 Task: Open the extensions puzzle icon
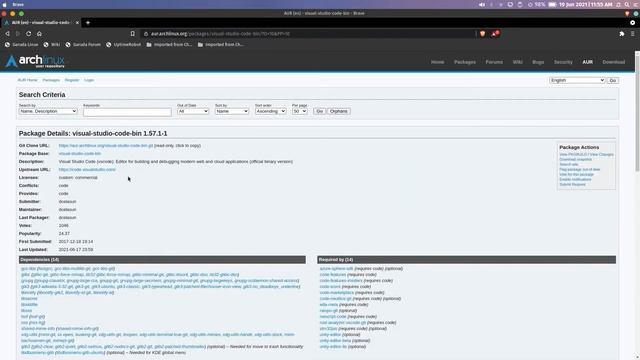click(x=622, y=34)
